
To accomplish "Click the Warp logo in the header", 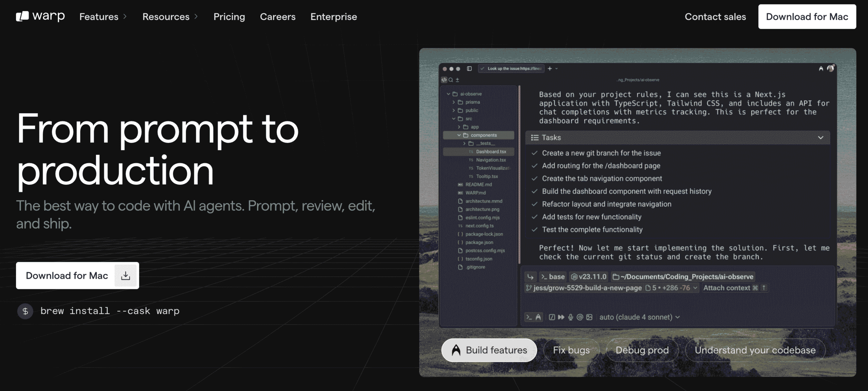I will (40, 16).
